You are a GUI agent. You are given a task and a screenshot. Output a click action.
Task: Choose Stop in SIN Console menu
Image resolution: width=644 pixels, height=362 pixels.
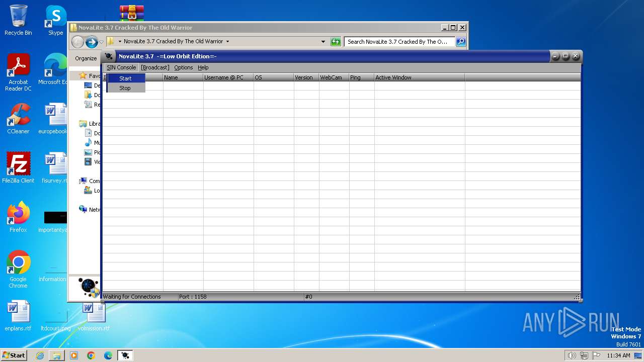click(125, 88)
